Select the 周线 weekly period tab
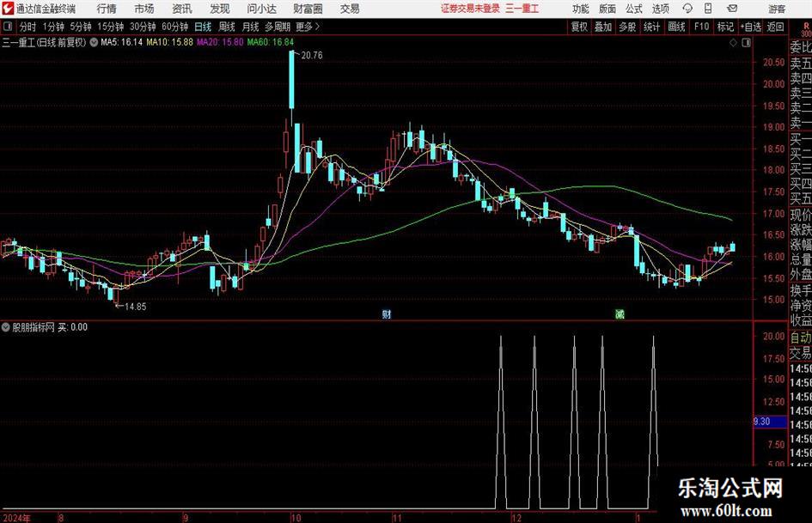Screen dimensions: 812x523 tap(227, 27)
